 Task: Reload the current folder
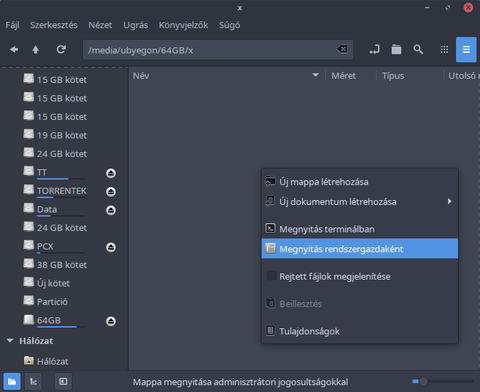coord(61,50)
